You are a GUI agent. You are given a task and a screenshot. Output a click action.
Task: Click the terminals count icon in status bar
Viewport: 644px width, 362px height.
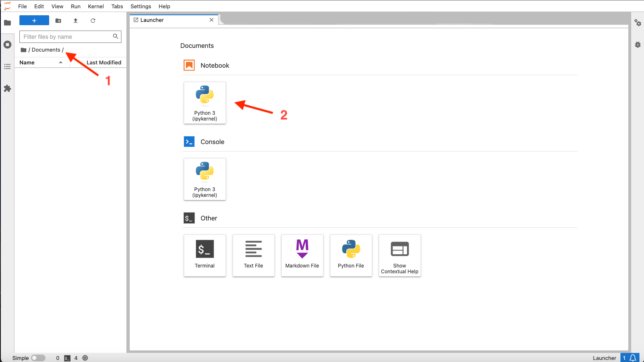point(67,358)
